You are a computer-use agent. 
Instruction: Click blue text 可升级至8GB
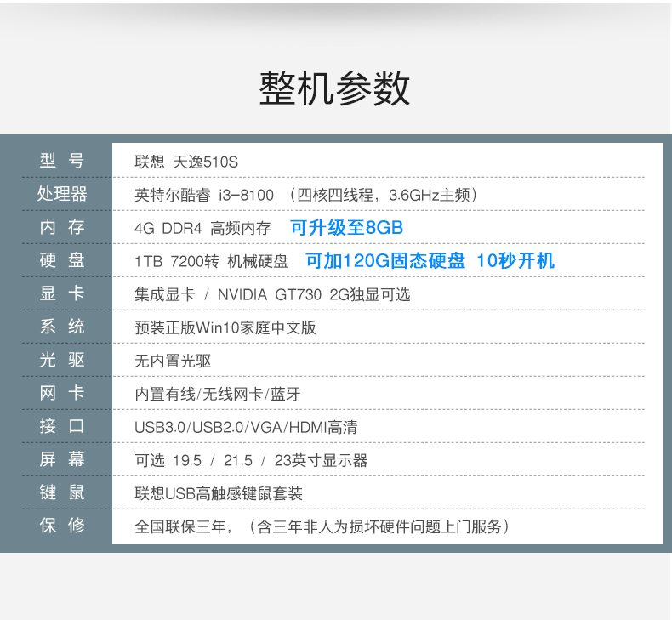point(347,228)
